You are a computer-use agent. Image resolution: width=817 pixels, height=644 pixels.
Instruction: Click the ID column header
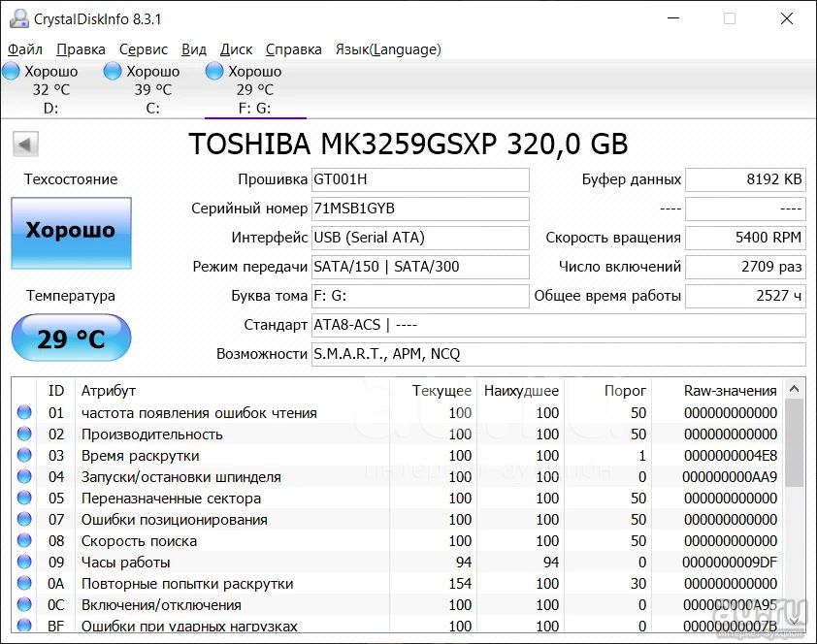[x=55, y=391]
